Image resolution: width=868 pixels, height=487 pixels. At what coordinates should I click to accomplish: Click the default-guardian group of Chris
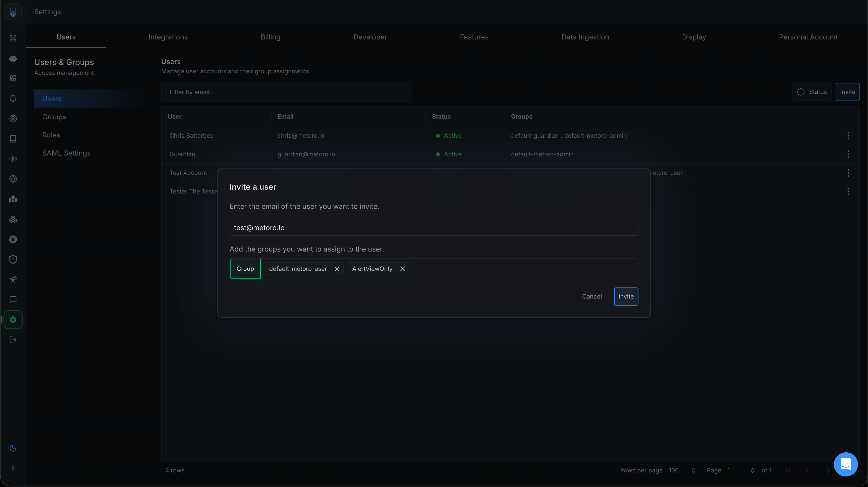tap(534, 135)
